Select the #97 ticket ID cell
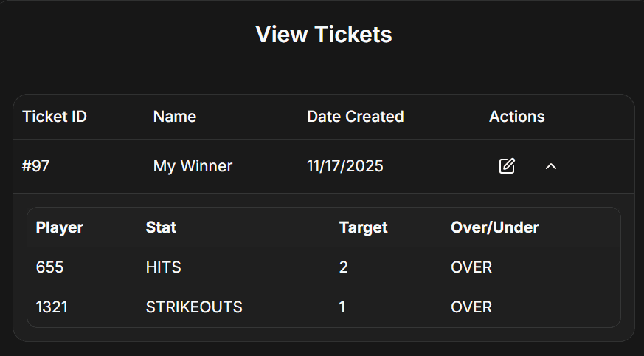This screenshot has width=644, height=356. click(x=35, y=166)
